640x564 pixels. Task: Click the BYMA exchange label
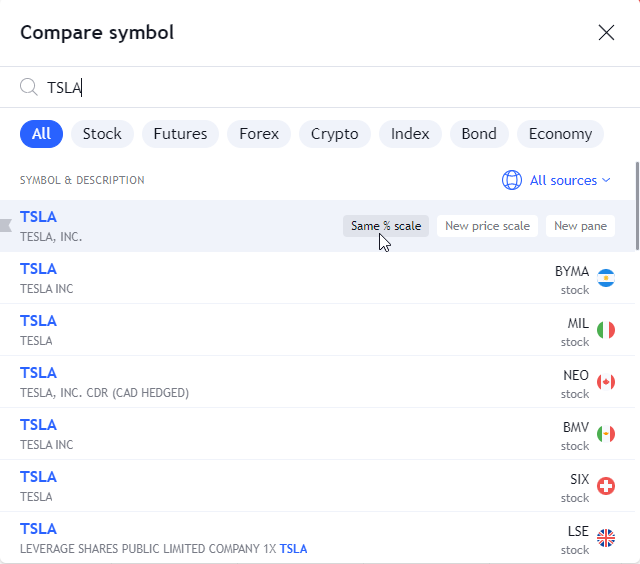tap(571, 271)
